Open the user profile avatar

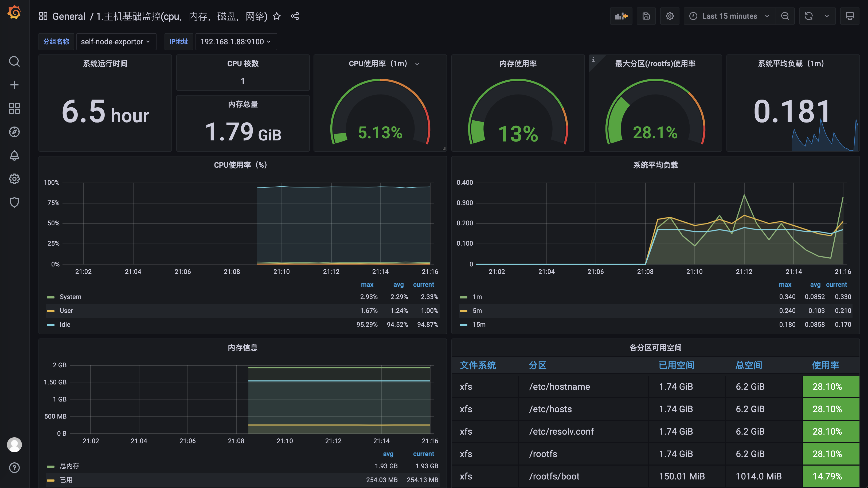coord(14,445)
